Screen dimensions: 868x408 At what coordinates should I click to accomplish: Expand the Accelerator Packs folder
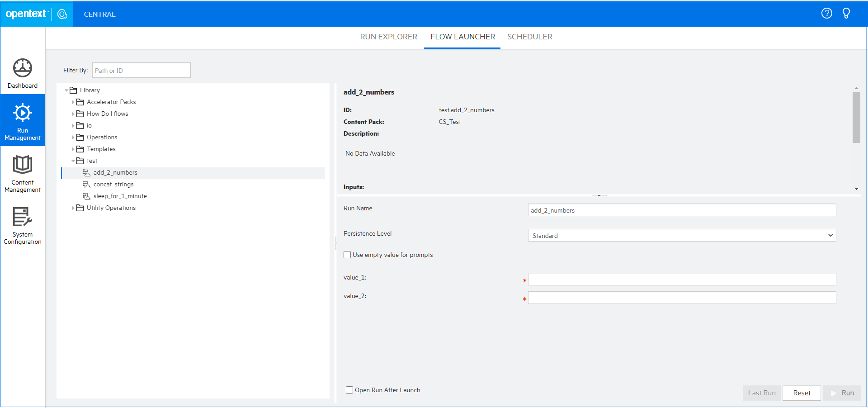coord(73,102)
